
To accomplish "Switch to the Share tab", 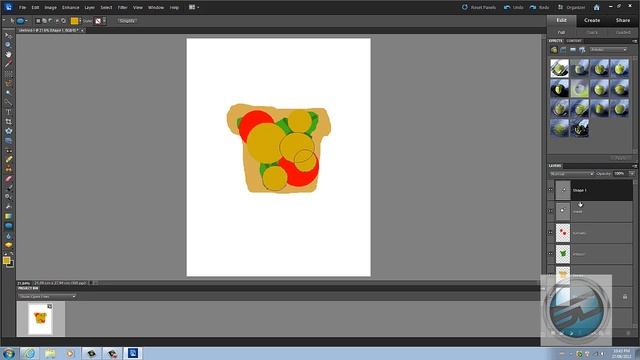I will 623,20.
